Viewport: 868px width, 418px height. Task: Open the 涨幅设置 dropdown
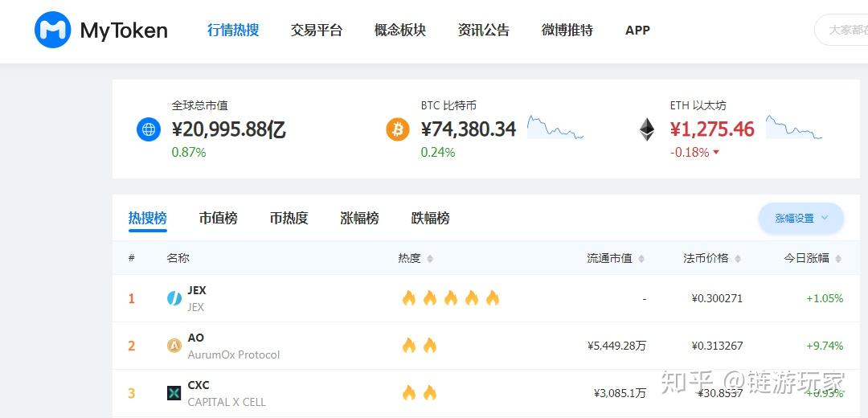click(x=801, y=218)
